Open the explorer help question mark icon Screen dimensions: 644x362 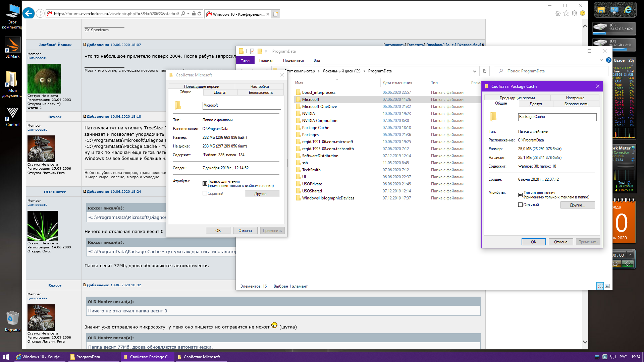pyautogui.click(x=608, y=60)
